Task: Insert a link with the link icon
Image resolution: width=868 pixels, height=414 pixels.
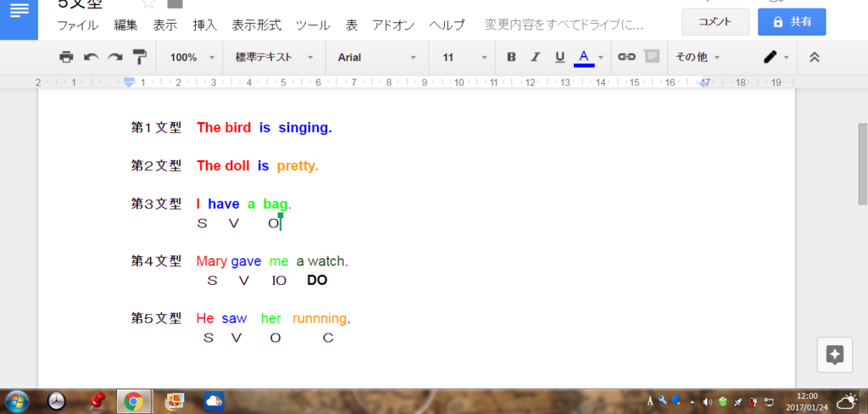Action: [626, 57]
